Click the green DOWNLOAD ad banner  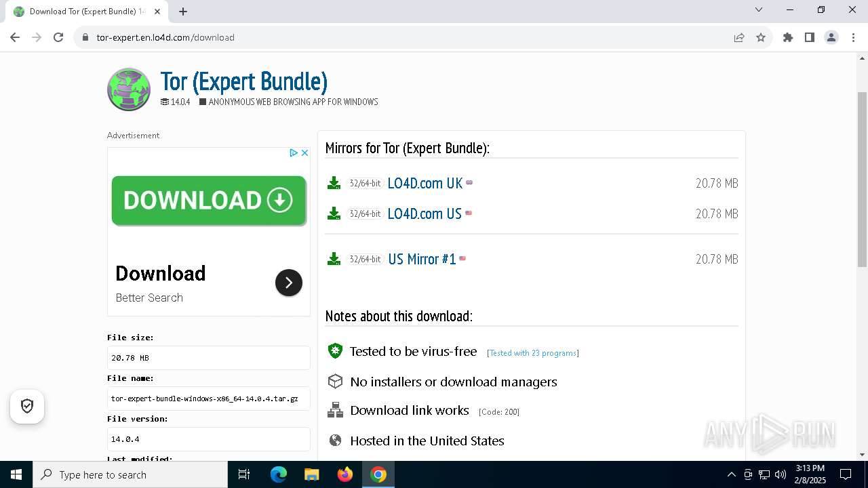click(x=209, y=201)
